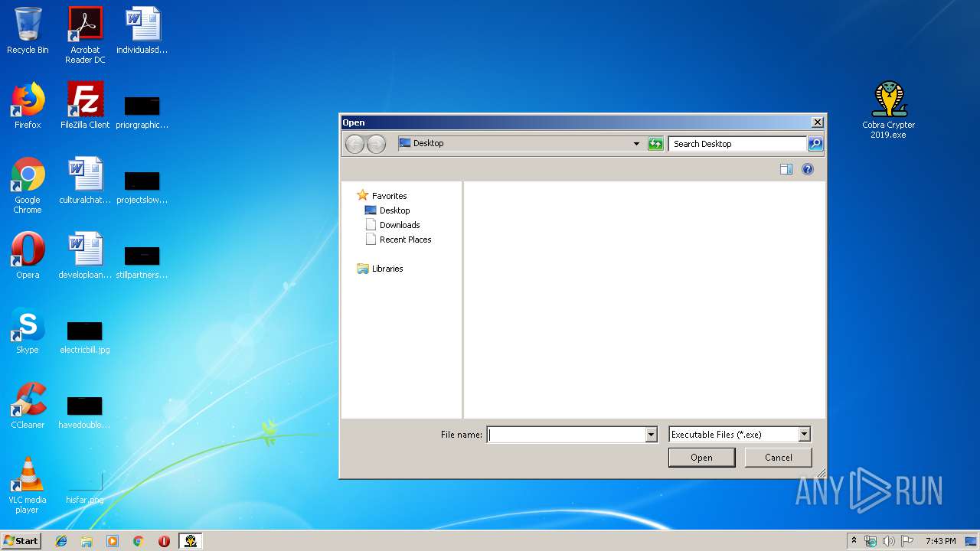
Task: Click the Back arrow in Open dialog
Action: [x=354, y=144]
